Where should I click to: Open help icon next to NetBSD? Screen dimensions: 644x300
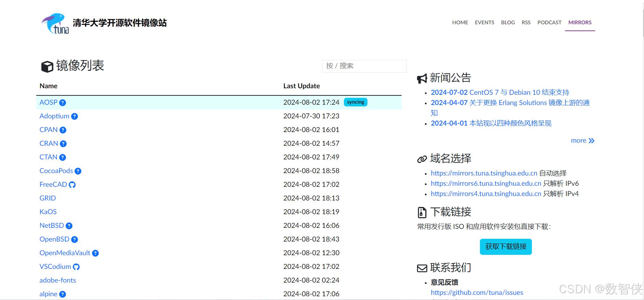pyautogui.click(x=69, y=226)
